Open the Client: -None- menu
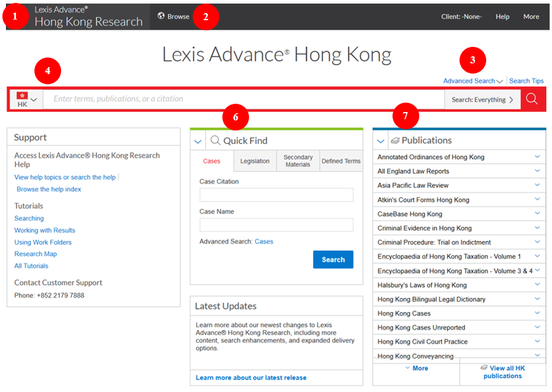This screenshot has width=552, height=392. pyautogui.click(x=461, y=17)
